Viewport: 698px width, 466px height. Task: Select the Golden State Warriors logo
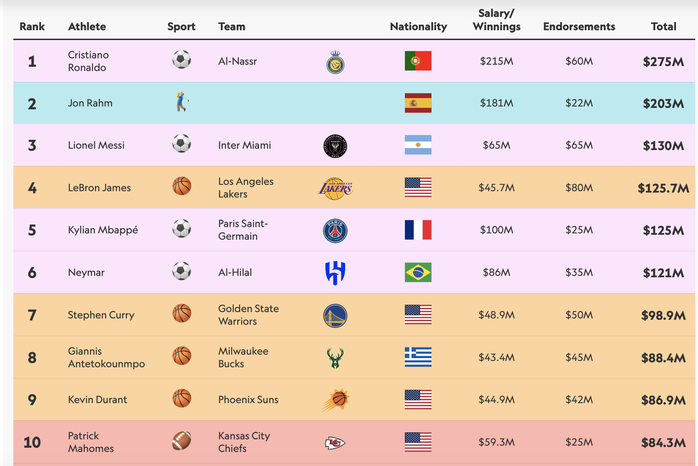[x=335, y=316]
